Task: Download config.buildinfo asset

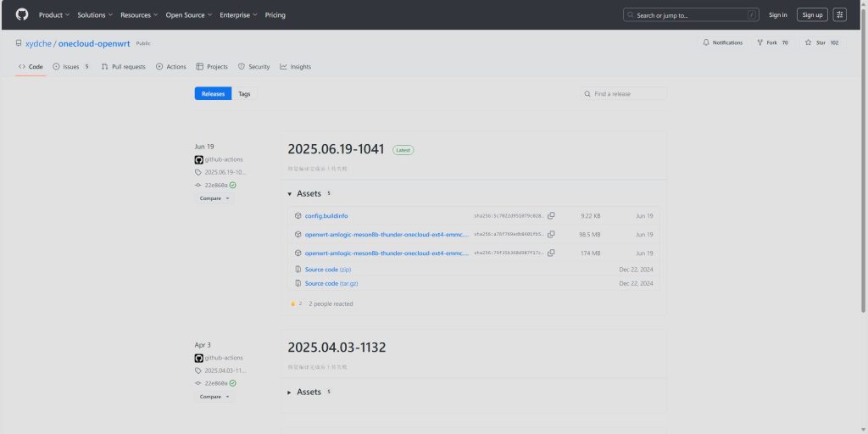Action: (326, 216)
